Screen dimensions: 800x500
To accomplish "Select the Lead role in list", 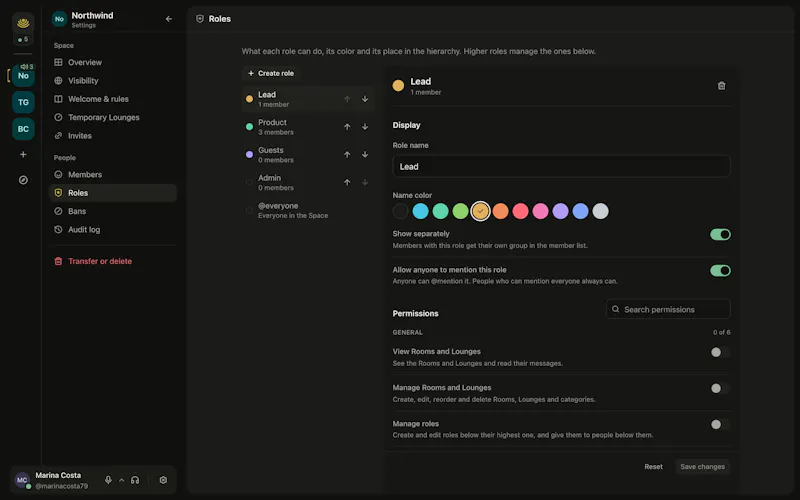I will (x=308, y=99).
